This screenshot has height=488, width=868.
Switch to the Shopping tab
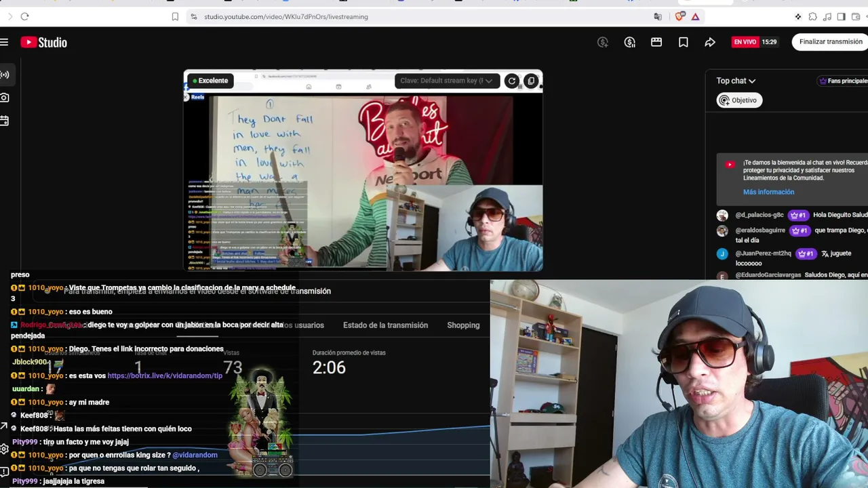coord(463,325)
